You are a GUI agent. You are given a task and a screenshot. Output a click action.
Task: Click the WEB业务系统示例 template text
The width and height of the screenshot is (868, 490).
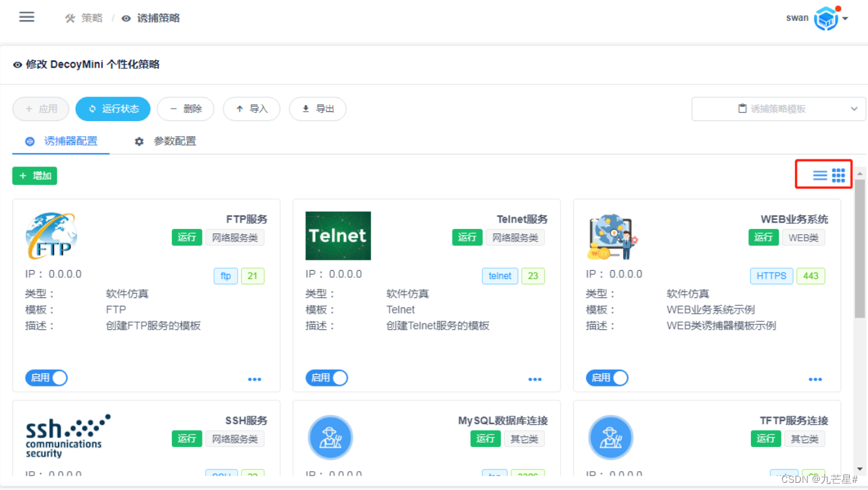(711, 310)
